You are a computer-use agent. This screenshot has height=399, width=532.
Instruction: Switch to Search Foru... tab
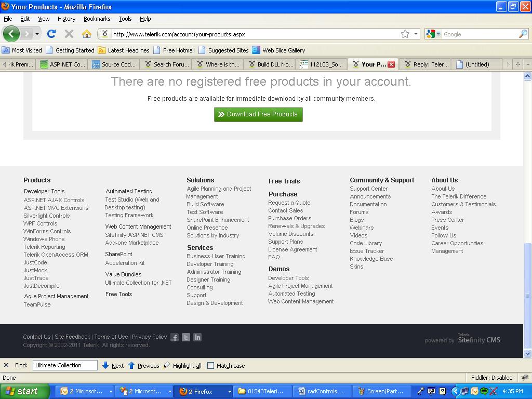[x=167, y=64]
